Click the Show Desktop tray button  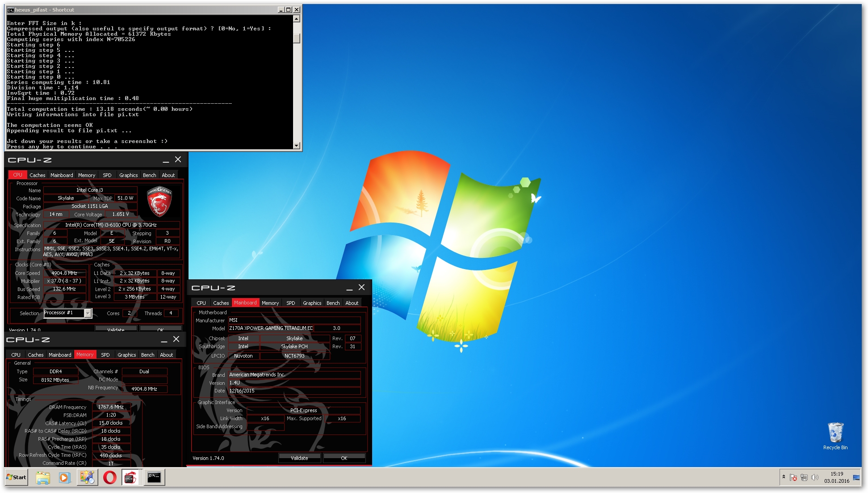tap(857, 477)
